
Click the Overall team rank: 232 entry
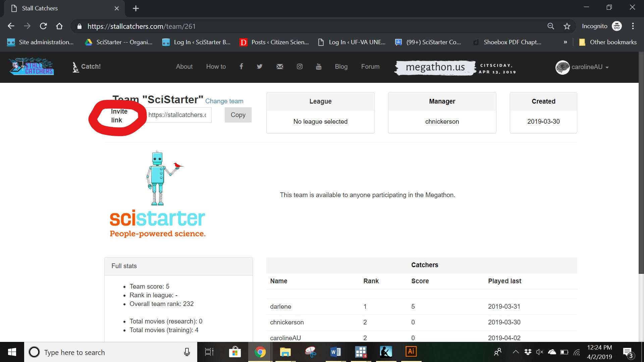[162, 304]
